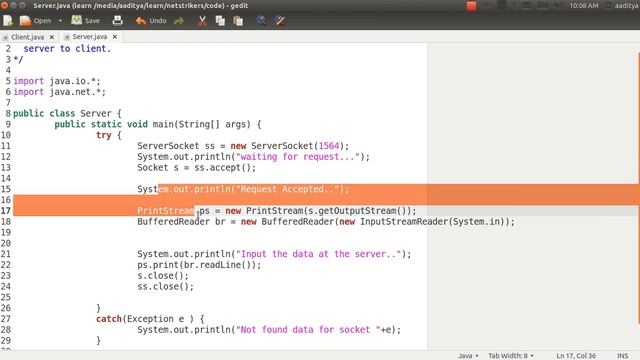The image size is (640, 360).
Task: Click the ServerSocket(1564) line
Action: [243, 146]
